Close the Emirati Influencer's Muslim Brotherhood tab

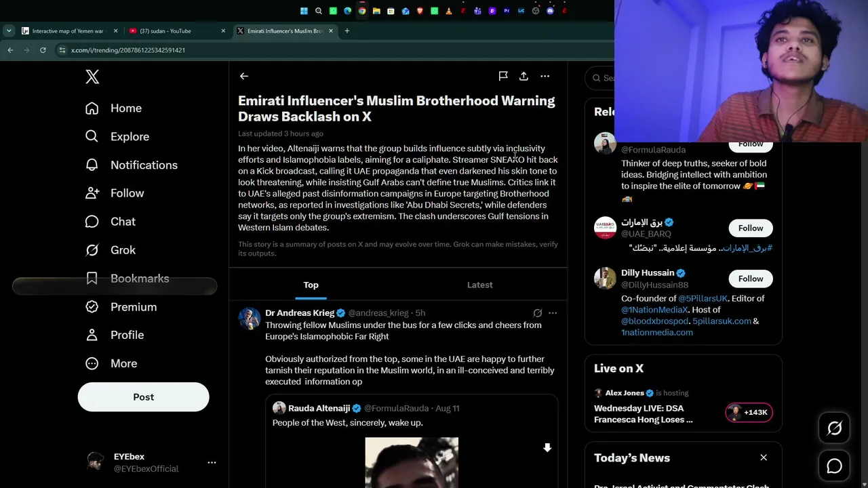(331, 30)
